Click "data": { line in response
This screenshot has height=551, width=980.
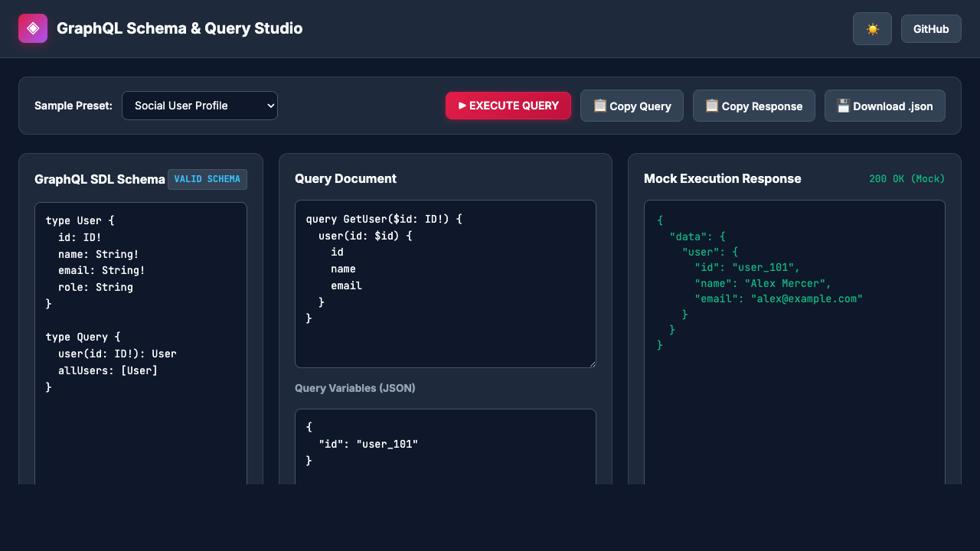point(697,236)
